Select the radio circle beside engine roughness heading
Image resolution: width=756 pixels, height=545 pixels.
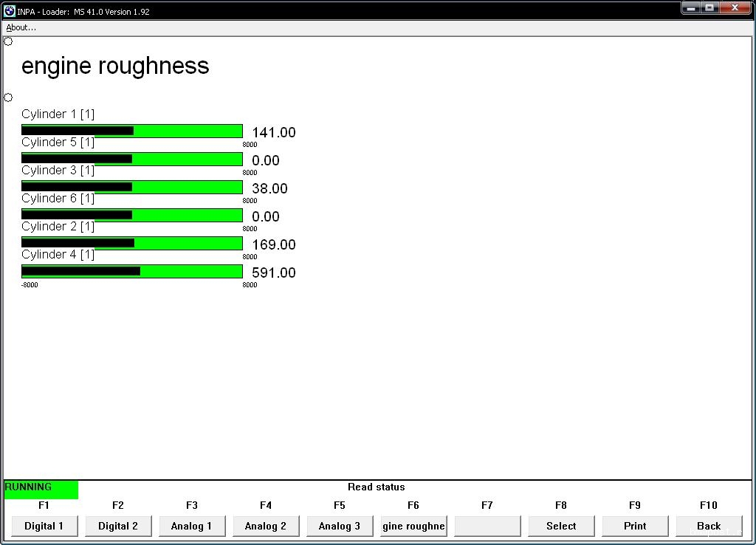pyautogui.click(x=8, y=41)
